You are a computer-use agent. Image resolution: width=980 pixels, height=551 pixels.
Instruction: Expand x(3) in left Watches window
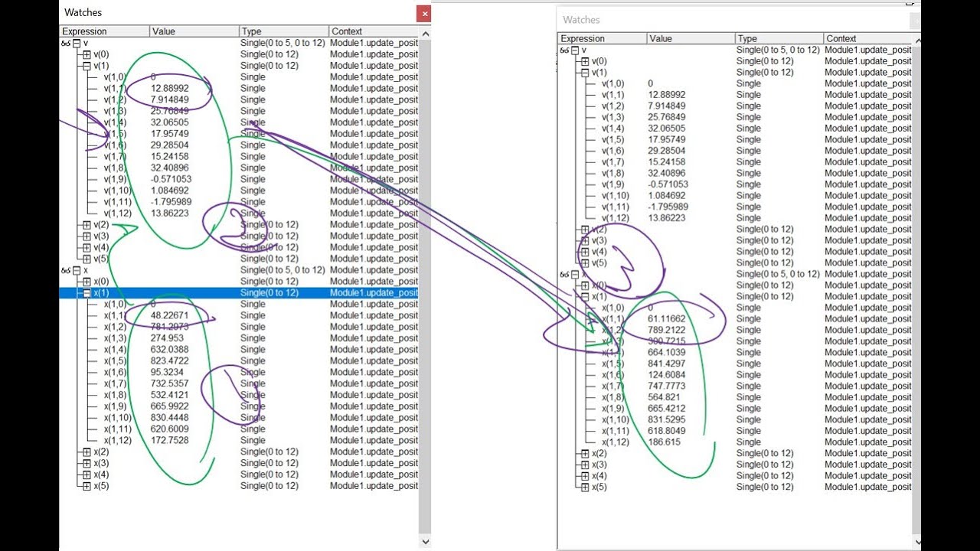coord(87,464)
